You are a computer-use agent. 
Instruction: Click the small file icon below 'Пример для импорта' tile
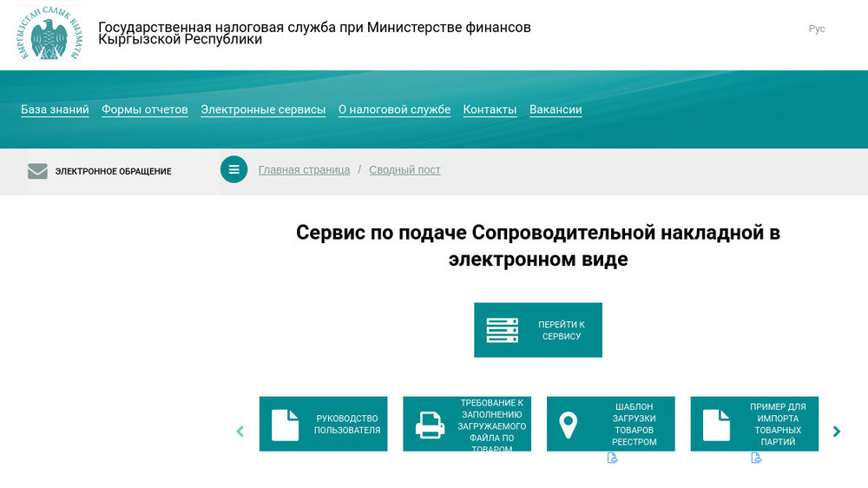click(x=756, y=458)
